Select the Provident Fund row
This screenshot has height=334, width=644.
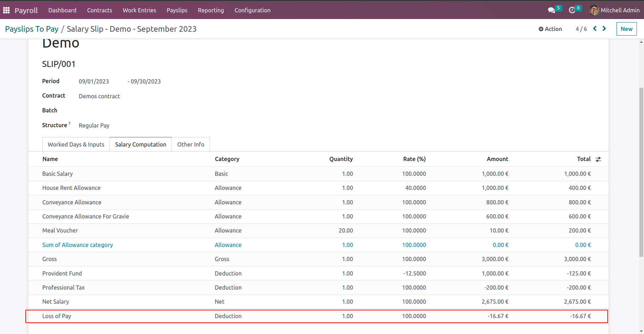(x=318, y=273)
